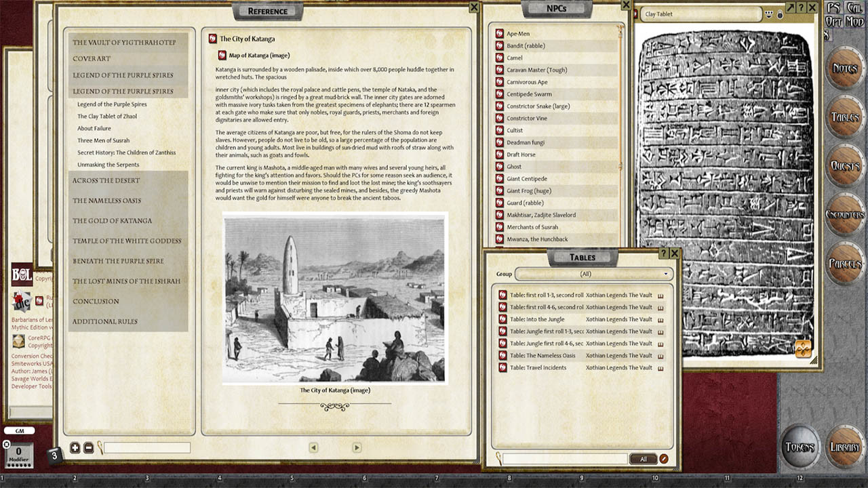Click the Opt options icon top right
868x488 pixels.
coord(835,20)
